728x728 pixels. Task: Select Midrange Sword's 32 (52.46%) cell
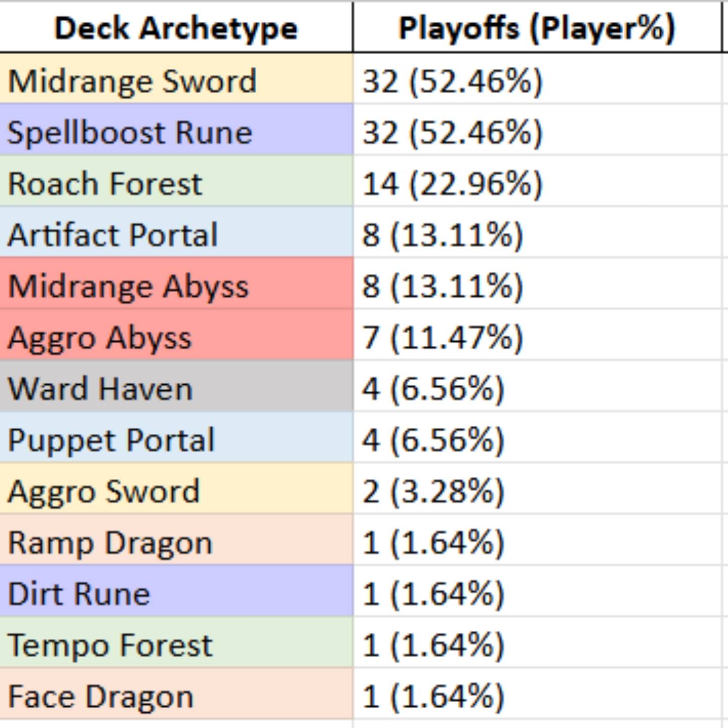452,81
